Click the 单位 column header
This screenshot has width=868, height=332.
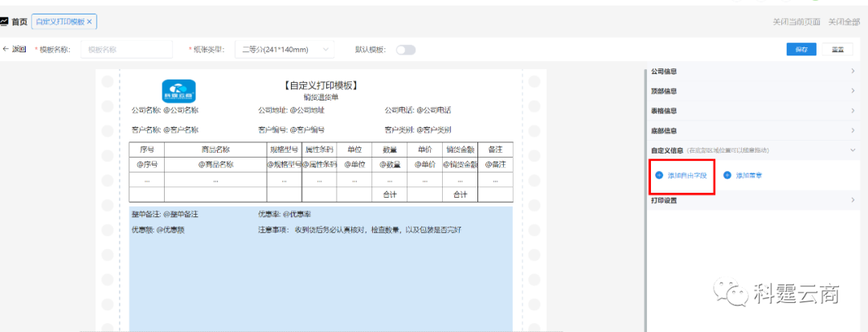(x=354, y=150)
